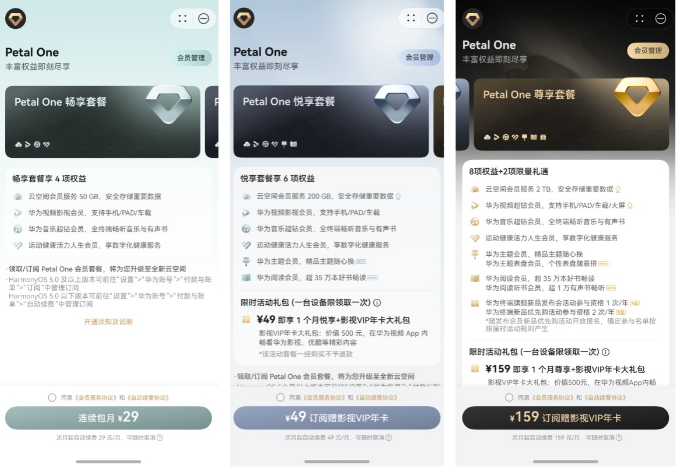Viewport: 676px width, 472px height.
Task: Tap the question-mark icon under the ¥159 button
Action: click(x=619, y=438)
